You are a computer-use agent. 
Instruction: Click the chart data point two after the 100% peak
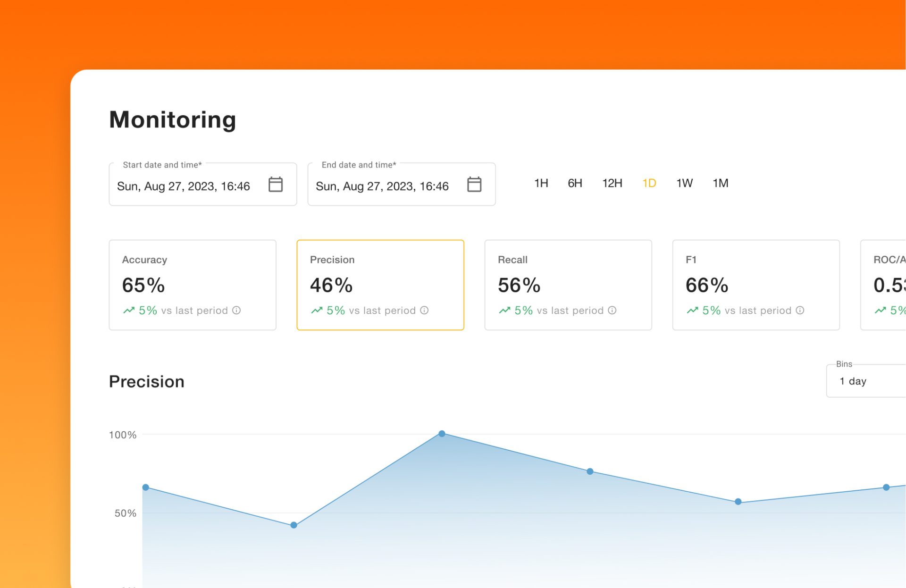[x=738, y=502]
